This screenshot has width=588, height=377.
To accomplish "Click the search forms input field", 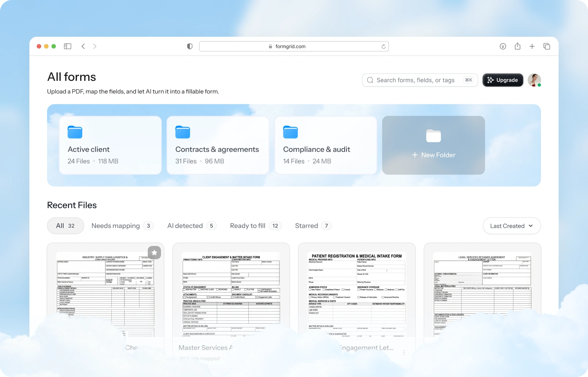I will click(420, 80).
